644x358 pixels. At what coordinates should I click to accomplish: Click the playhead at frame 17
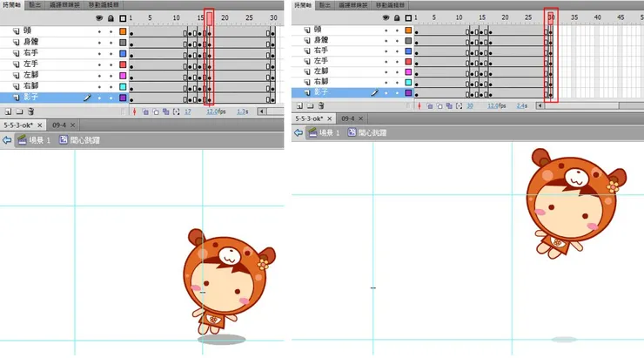click(210, 18)
